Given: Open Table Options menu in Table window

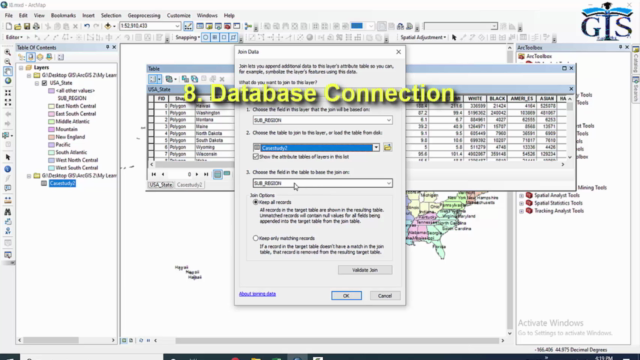Looking at the screenshot, I should pos(154,79).
